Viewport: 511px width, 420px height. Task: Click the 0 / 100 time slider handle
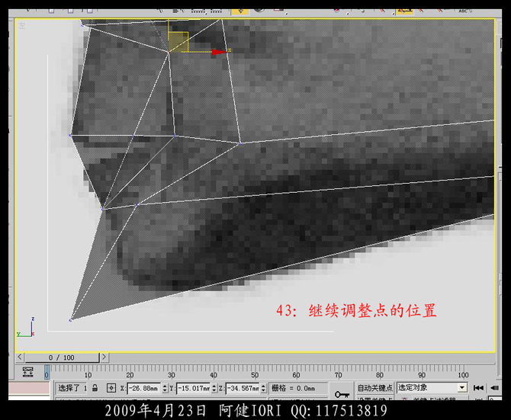click(x=62, y=357)
